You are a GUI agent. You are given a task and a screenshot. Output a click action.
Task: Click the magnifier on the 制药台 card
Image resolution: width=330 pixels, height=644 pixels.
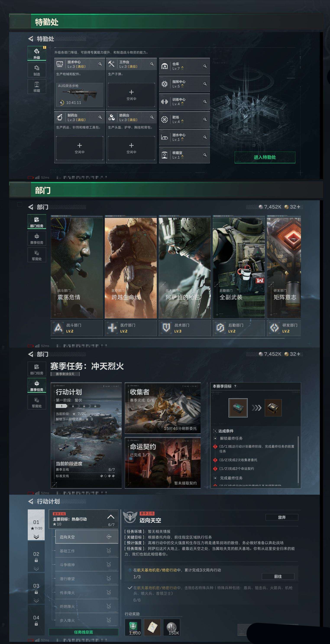click(x=100, y=117)
